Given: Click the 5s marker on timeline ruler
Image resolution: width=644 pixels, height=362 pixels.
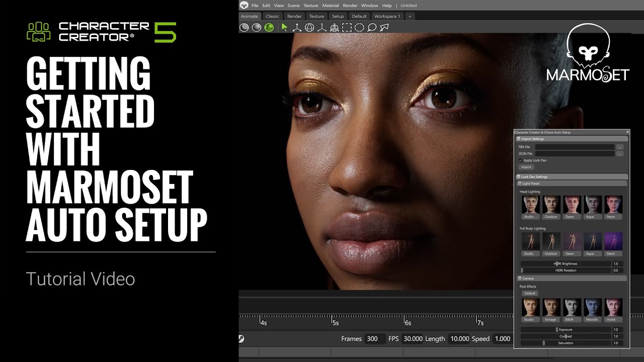Looking at the screenshot, I should point(335,323).
